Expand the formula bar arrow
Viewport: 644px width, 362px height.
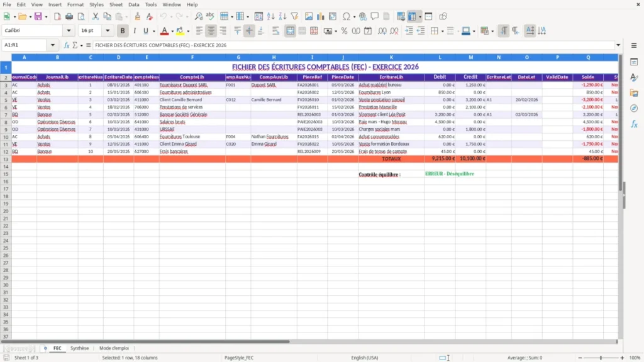tap(618, 45)
